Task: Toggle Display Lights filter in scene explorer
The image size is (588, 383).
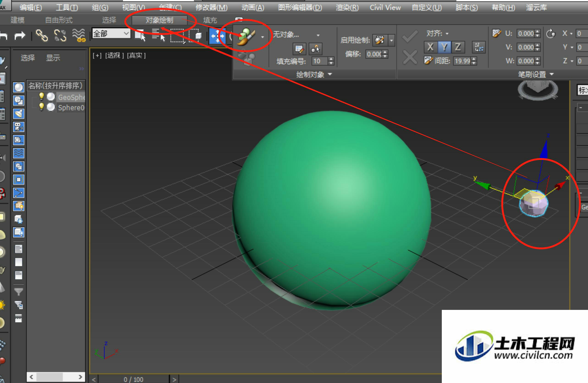Action: pyautogui.click(x=19, y=114)
